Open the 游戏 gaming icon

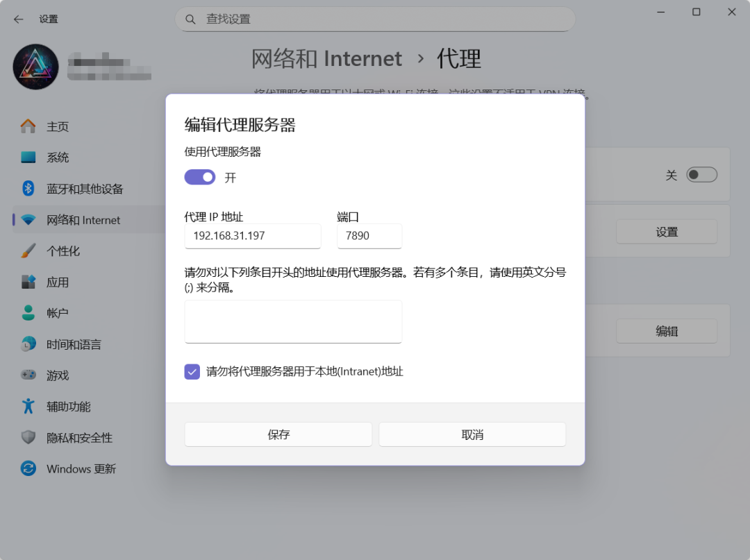tap(28, 375)
